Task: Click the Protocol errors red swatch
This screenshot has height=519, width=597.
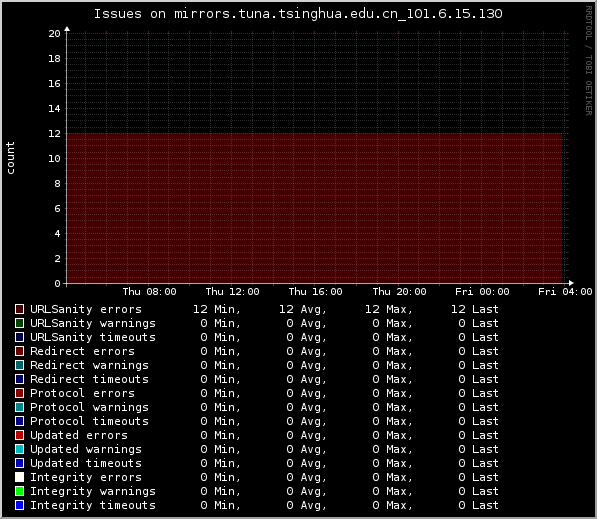Action: (x=19, y=393)
